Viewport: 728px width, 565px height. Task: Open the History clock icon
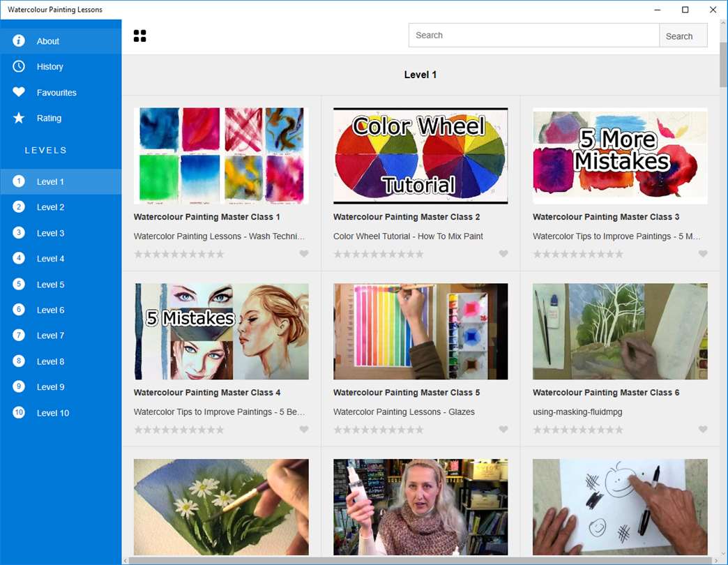point(19,66)
